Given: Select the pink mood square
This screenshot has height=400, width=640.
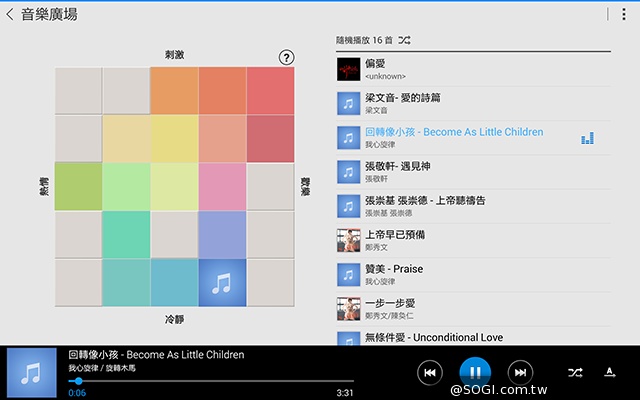Looking at the screenshot, I should 222,187.
